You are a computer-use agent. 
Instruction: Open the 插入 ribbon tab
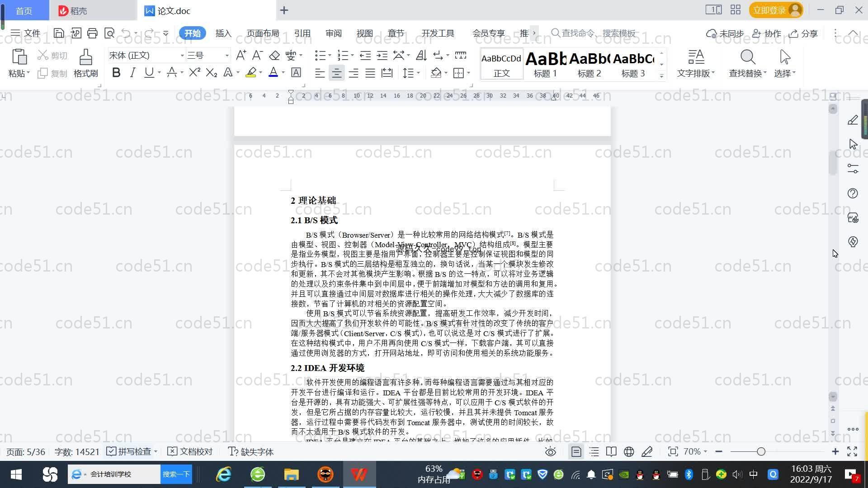pyautogui.click(x=223, y=33)
